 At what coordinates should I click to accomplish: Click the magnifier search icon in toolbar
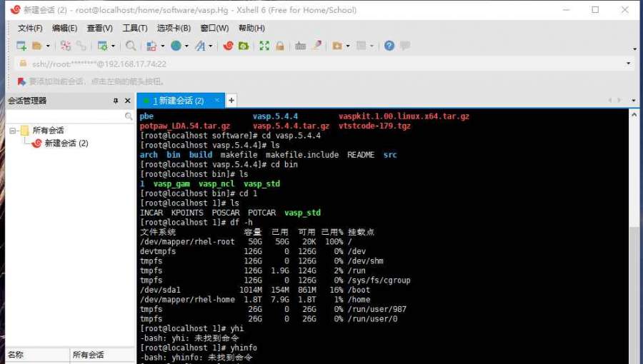pos(131,46)
